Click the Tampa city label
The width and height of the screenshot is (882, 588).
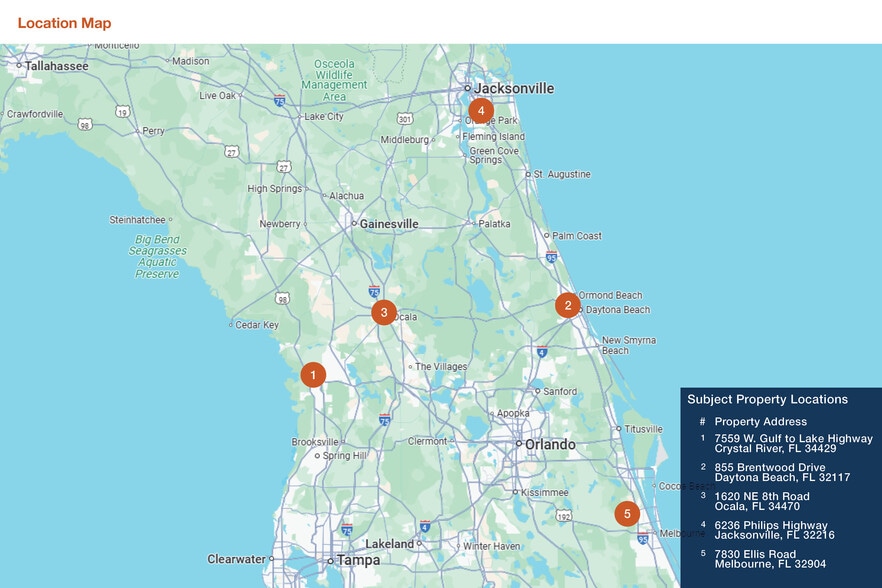(358, 560)
